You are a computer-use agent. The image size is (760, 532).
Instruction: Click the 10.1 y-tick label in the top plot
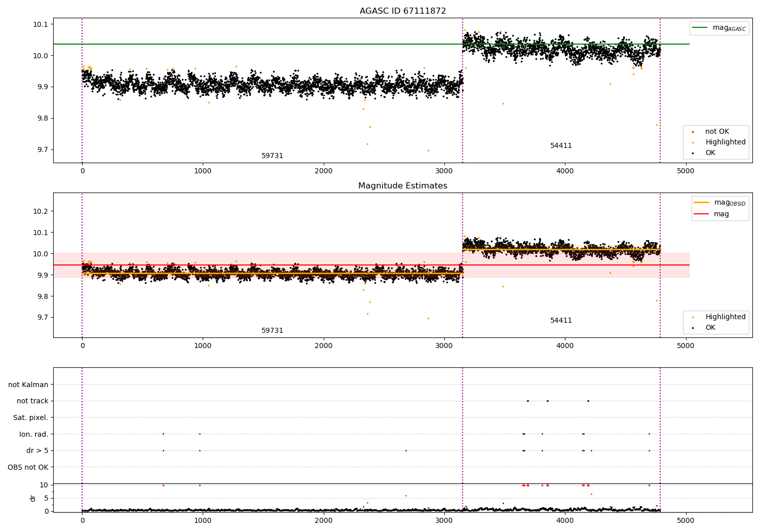click(41, 24)
